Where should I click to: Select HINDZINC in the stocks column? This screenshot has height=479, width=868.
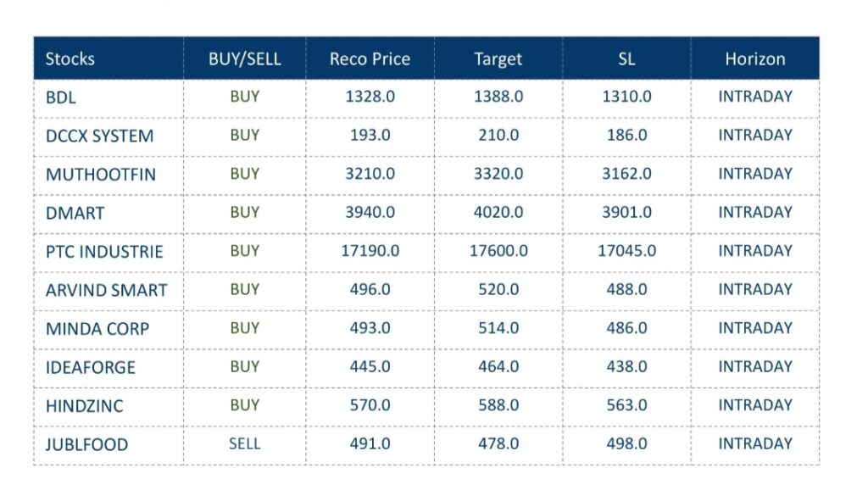click(x=84, y=406)
